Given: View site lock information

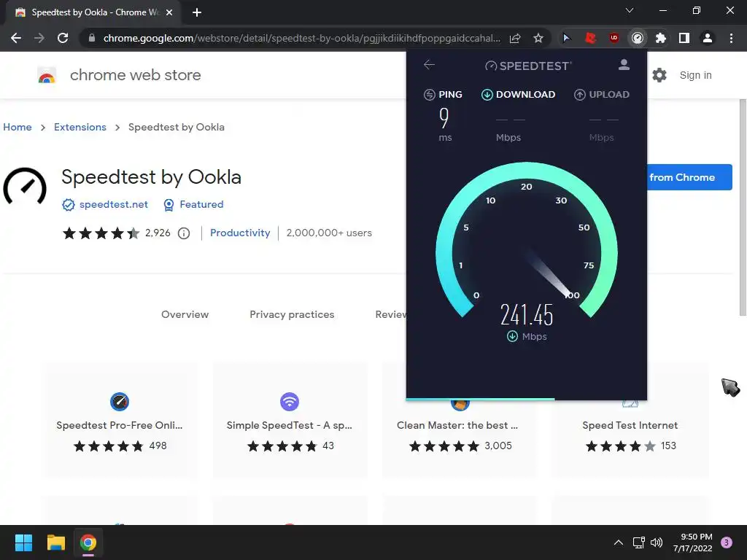Looking at the screenshot, I should pyautogui.click(x=92, y=38).
